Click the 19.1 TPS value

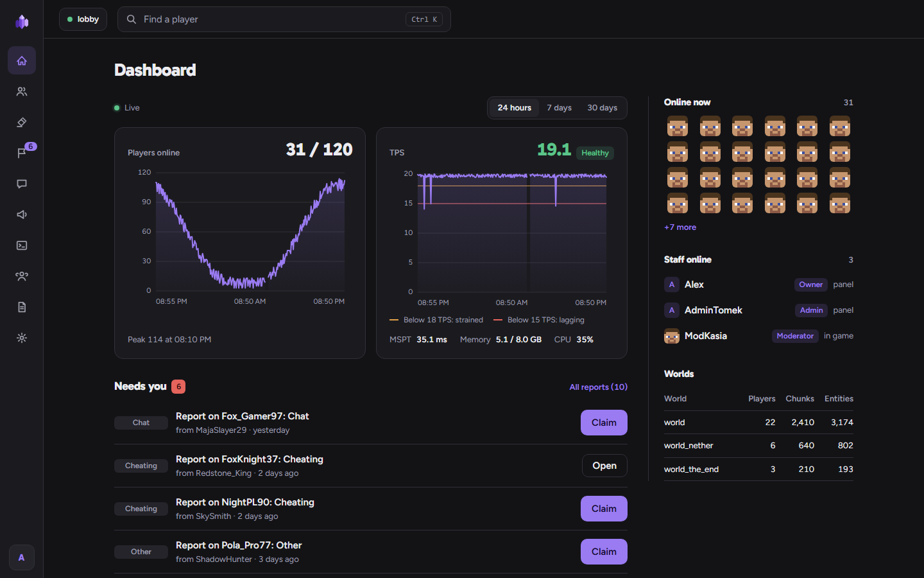pyautogui.click(x=554, y=150)
